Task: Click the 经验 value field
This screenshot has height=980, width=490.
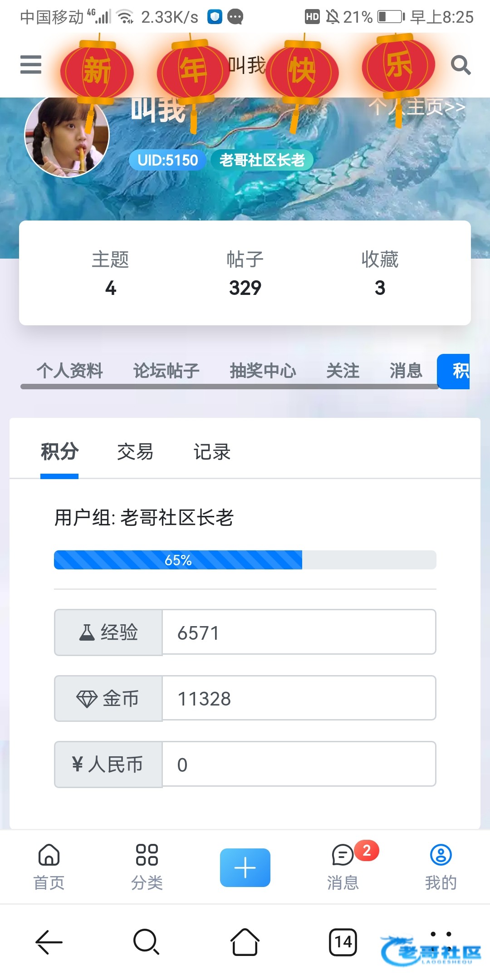Action: [299, 632]
